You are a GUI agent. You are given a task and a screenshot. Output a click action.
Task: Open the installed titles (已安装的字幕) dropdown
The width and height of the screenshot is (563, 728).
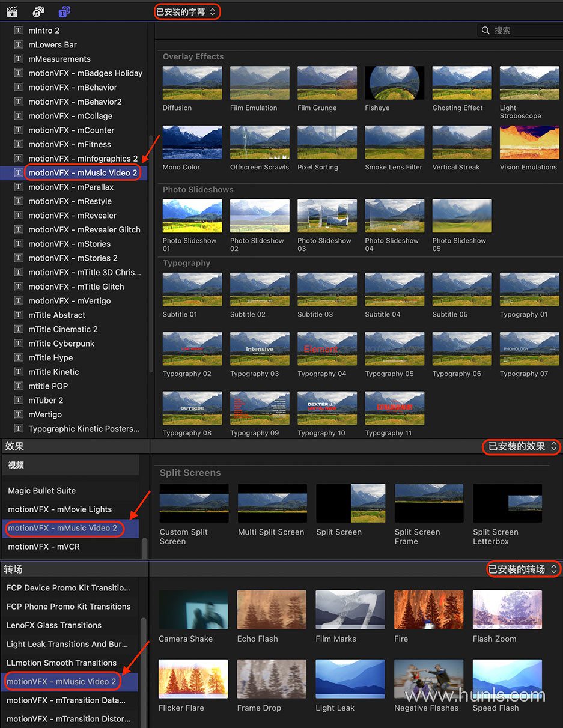(187, 12)
